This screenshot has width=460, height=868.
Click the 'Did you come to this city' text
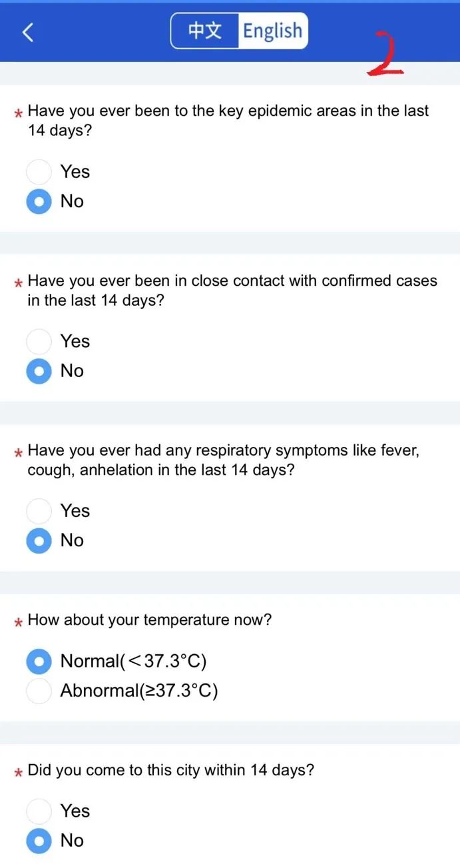(170, 771)
